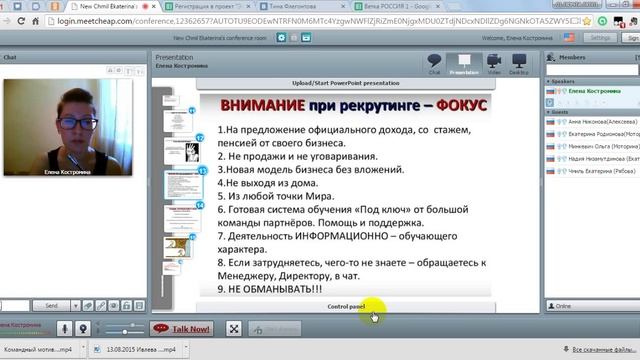This screenshot has width=640, height=360.
Task: Switch to Регистрация в проект browser tab
Action: click(x=207, y=7)
